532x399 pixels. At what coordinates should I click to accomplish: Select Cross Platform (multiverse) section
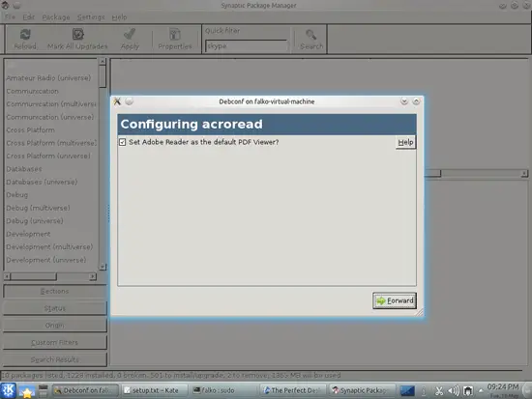tap(51, 143)
